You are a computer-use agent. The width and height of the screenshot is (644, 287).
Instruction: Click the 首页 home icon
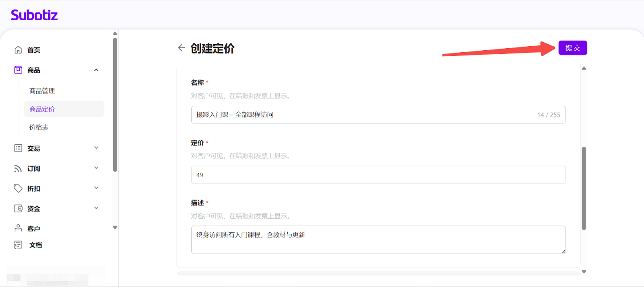(18, 50)
